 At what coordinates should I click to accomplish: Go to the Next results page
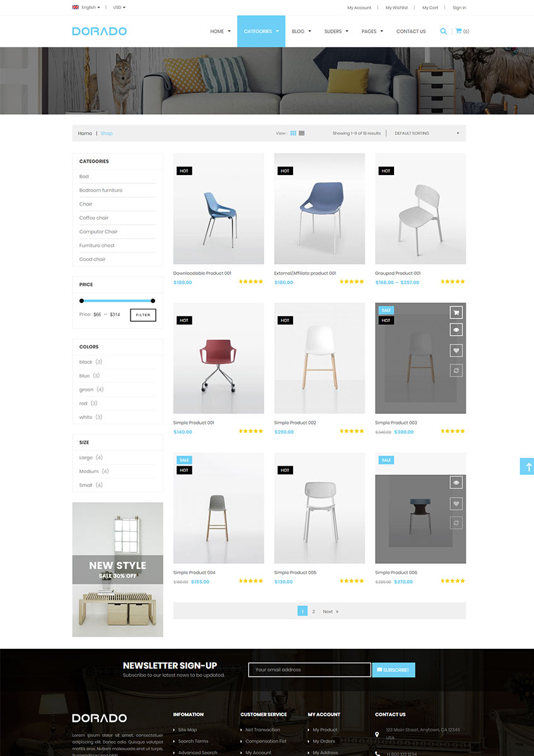tap(330, 611)
